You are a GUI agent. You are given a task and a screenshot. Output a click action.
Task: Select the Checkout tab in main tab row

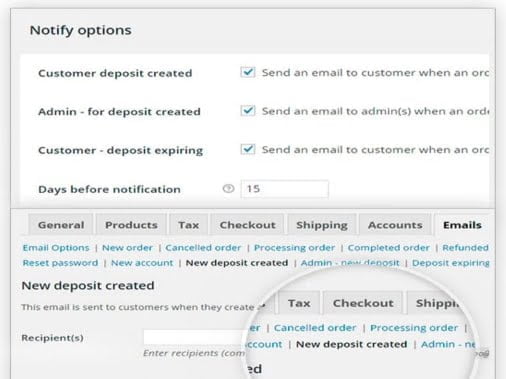pyautogui.click(x=248, y=225)
